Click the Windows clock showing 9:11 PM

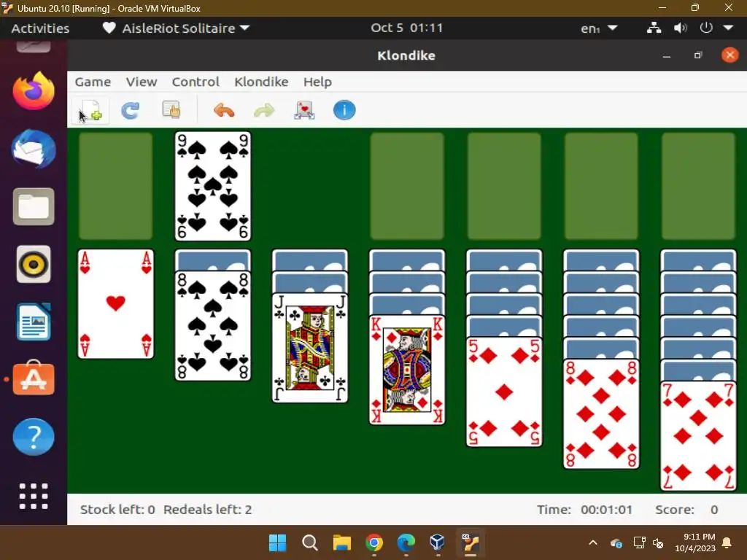(695, 542)
